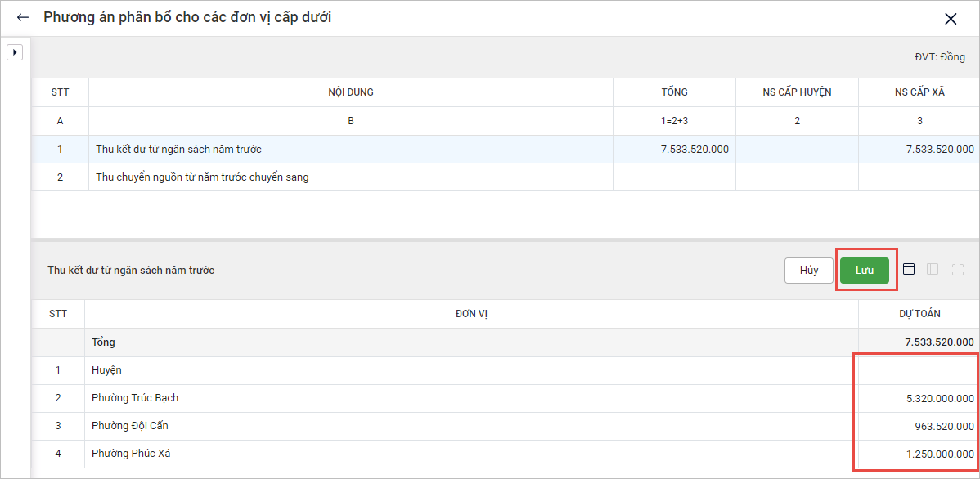Click the back arrow beside the title

23,17
